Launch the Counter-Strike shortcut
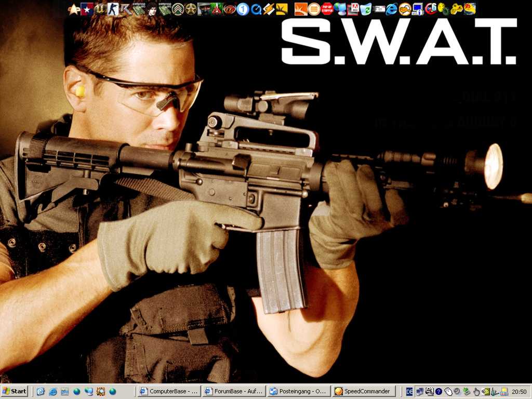The image size is (532, 399). tap(113, 9)
